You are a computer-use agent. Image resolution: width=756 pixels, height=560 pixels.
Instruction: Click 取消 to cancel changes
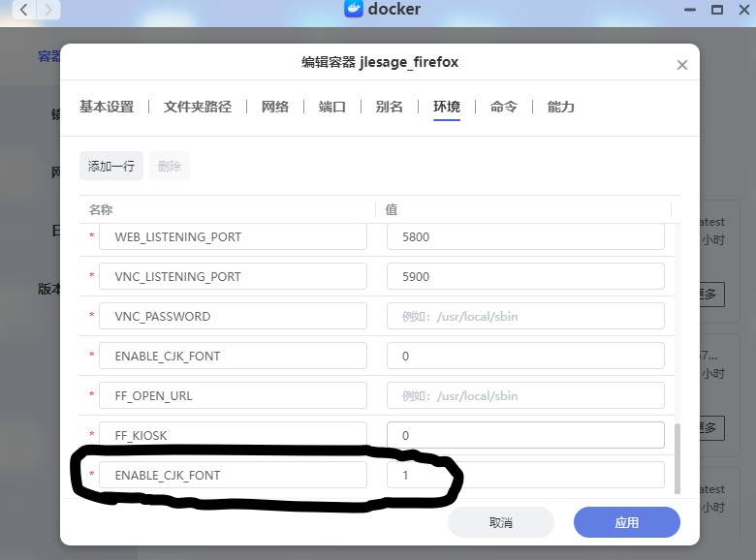501,522
